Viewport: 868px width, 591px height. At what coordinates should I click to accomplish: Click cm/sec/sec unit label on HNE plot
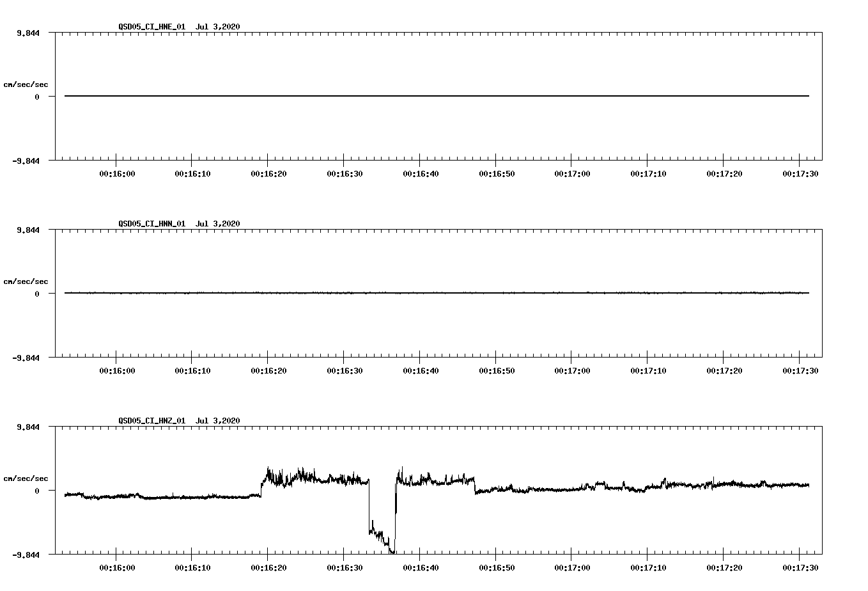26,84
